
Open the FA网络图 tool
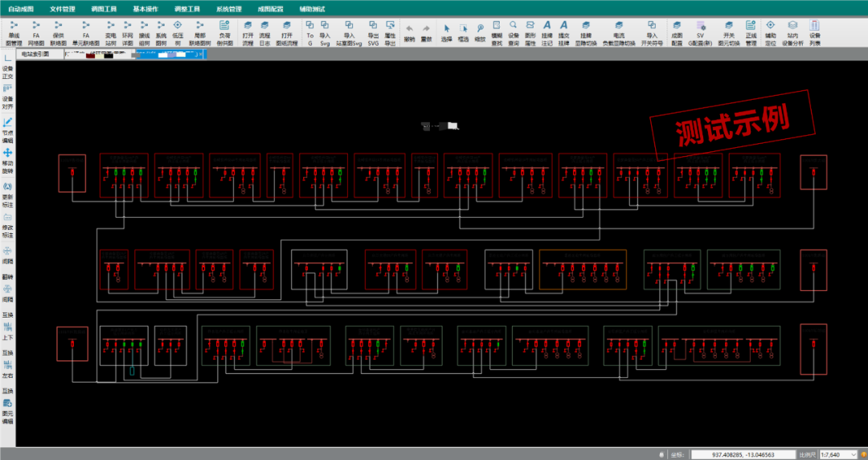tap(36, 31)
